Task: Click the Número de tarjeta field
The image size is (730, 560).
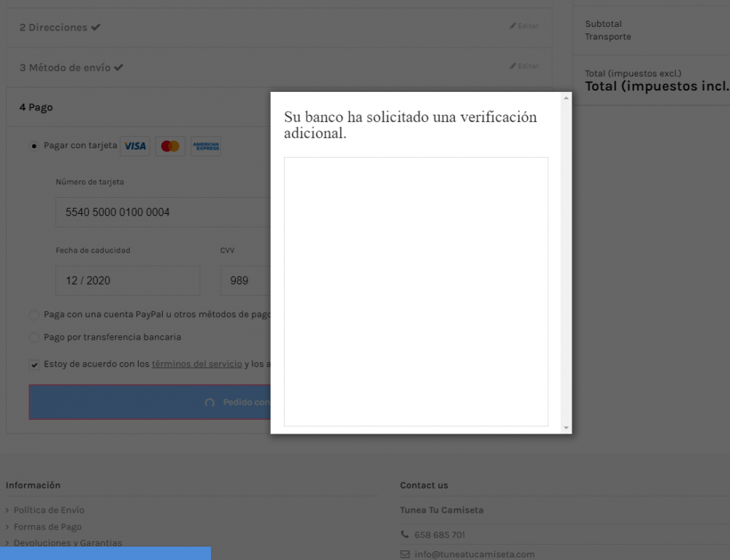Action: coord(163,212)
